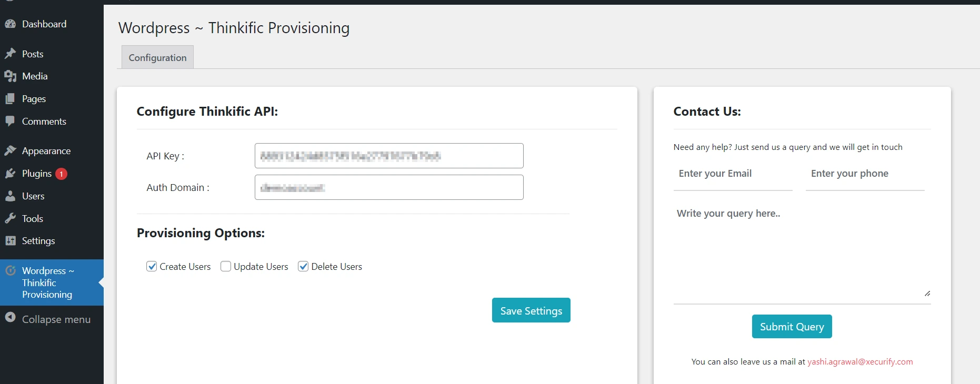
Task: Click the query textarea resize handle
Action: 927,294
